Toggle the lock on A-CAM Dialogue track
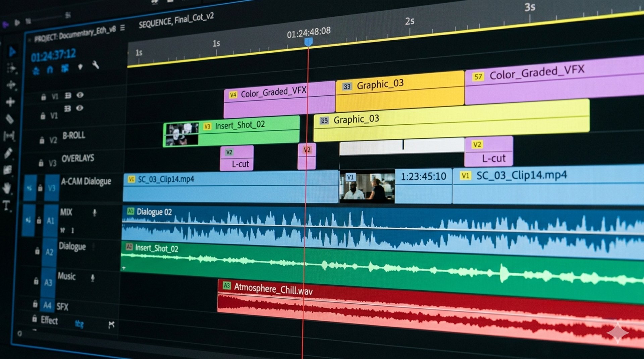 [40, 188]
